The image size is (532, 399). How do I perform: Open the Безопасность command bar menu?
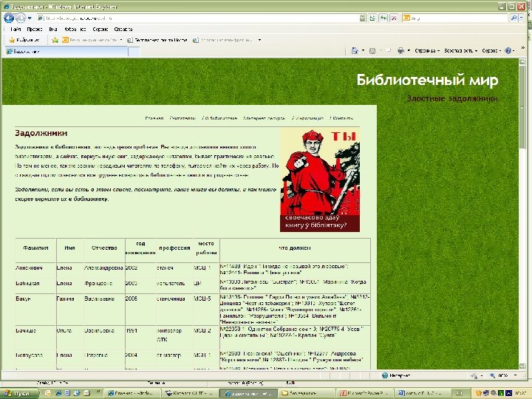tap(461, 50)
